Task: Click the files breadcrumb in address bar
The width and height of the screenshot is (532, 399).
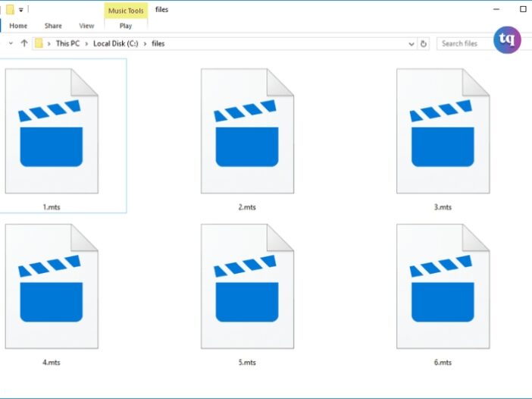Action: pyautogui.click(x=158, y=43)
